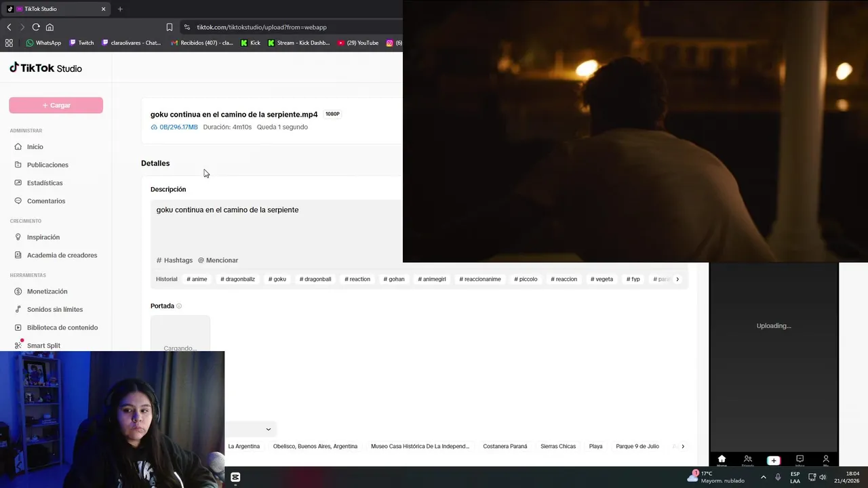Viewport: 868px width, 488px height.
Task: Open a new browser tab
Action: pos(120,9)
